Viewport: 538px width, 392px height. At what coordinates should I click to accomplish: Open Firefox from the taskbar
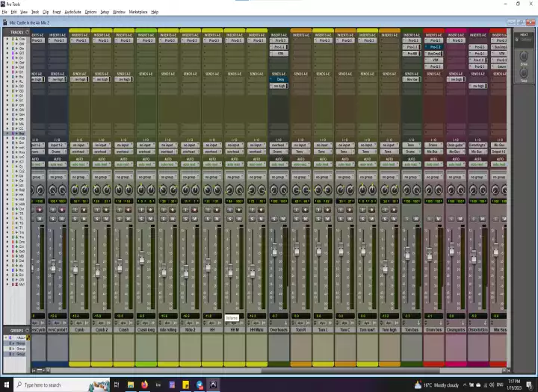[x=144, y=385]
